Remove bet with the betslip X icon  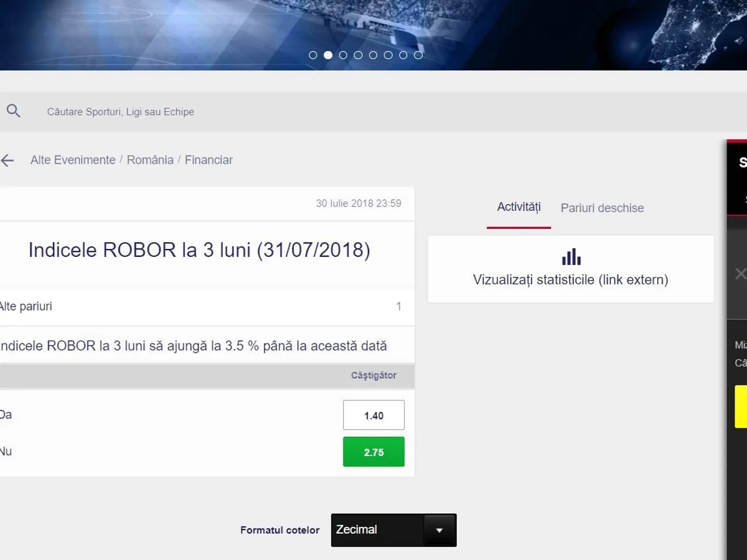click(740, 274)
